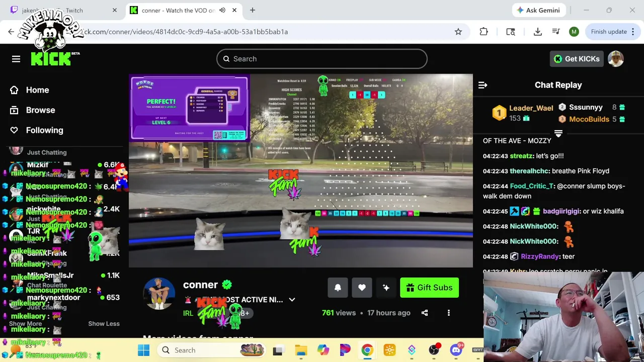The height and width of the screenshot is (362, 644).
Task: Collapse the chat replay panel
Action: coord(482,85)
